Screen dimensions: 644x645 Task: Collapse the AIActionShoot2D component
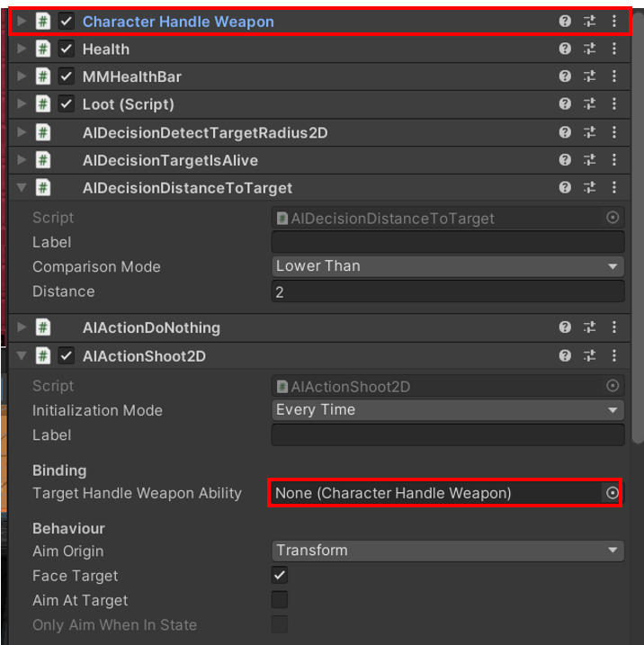pos(22,355)
